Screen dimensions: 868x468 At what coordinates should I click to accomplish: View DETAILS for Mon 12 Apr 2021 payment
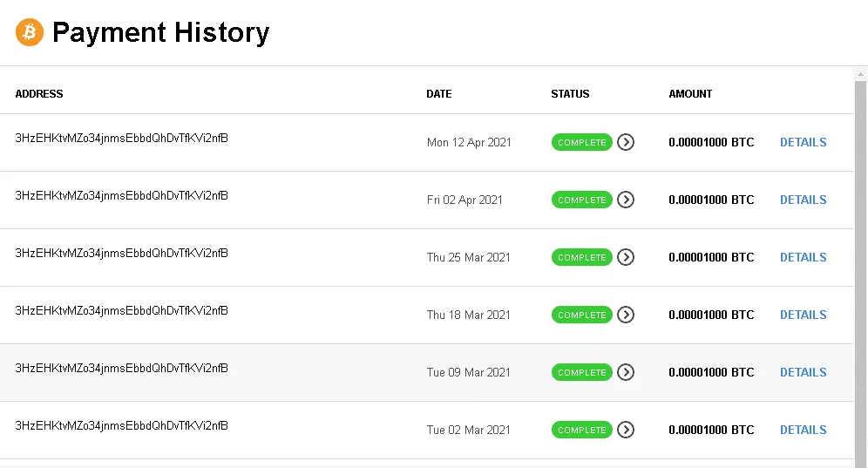click(x=803, y=142)
